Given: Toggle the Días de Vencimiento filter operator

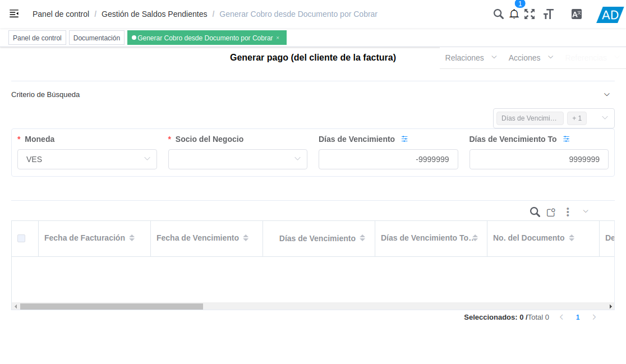Looking at the screenshot, I should click(405, 139).
